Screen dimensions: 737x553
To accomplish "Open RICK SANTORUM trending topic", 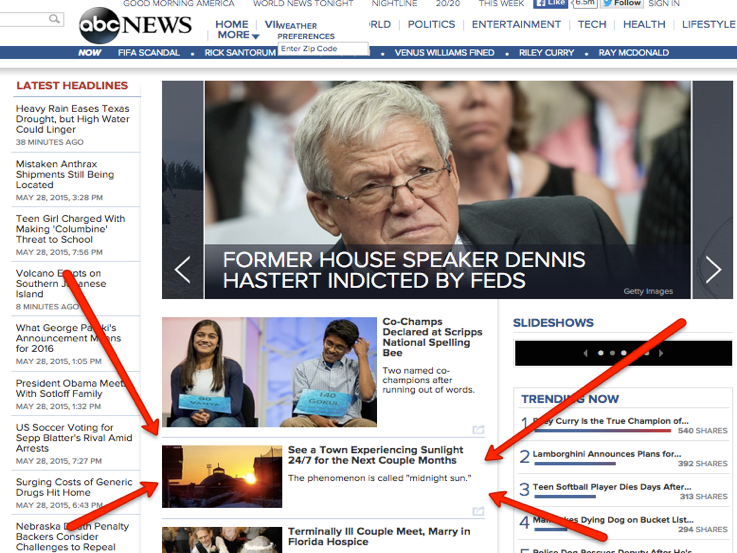I will [240, 53].
